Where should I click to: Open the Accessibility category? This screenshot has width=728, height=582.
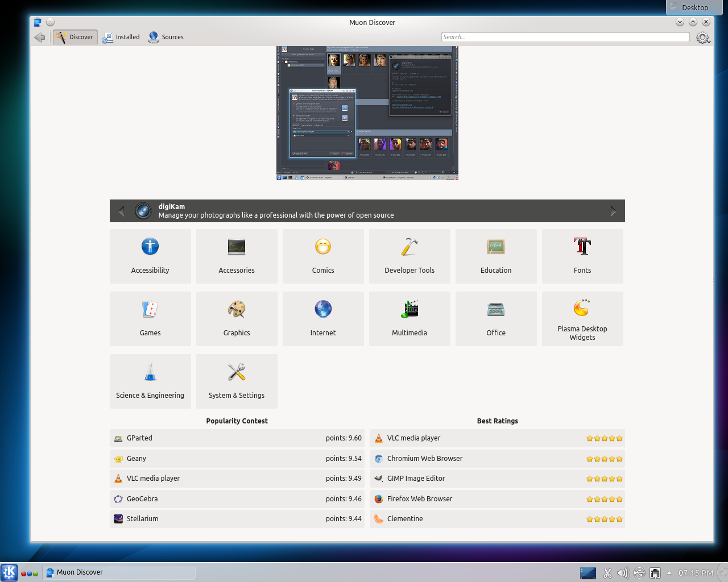pyautogui.click(x=150, y=256)
